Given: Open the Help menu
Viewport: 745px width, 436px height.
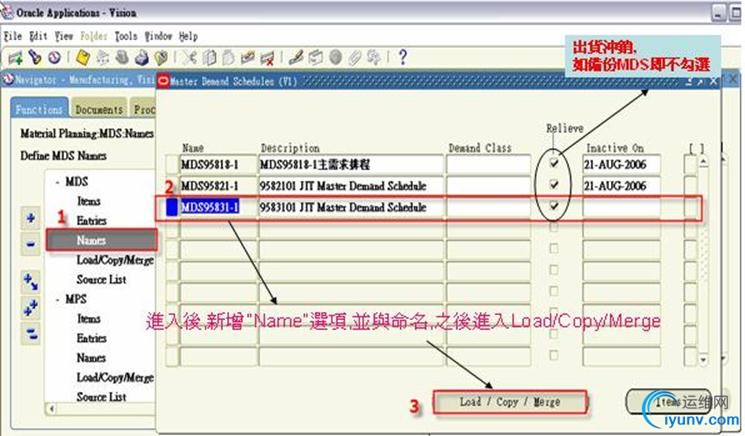Looking at the screenshot, I should point(188,36).
